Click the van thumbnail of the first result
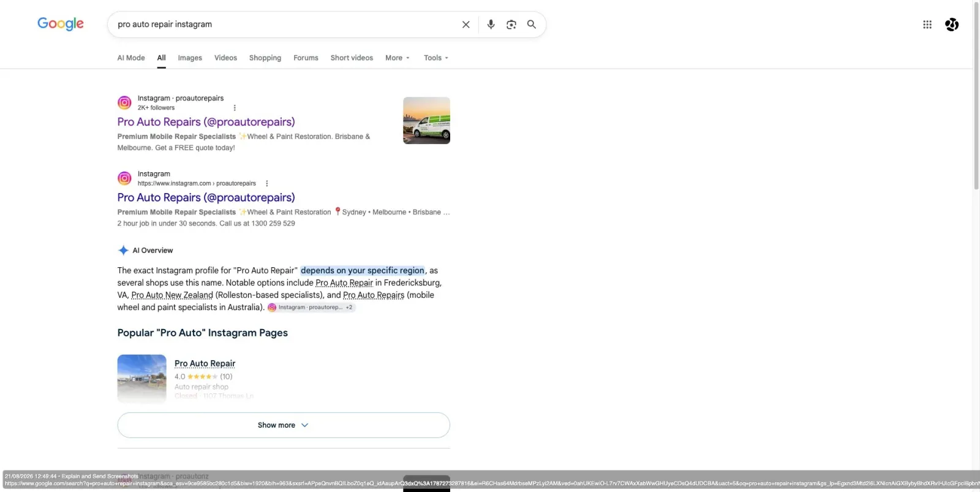Image resolution: width=980 pixels, height=492 pixels. click(426, 121)
